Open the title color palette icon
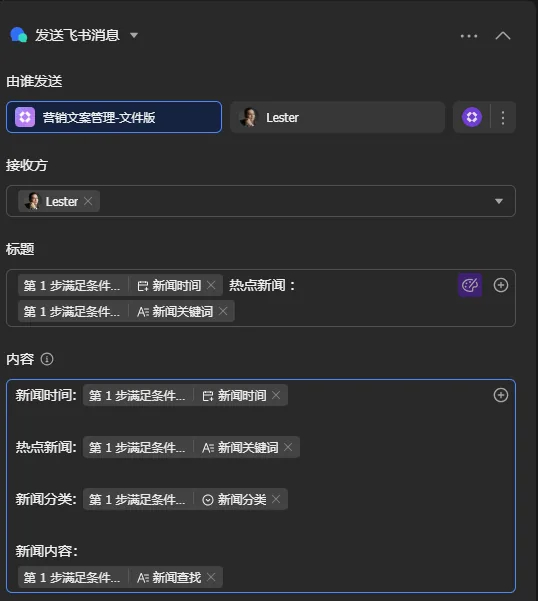The image size is (538, 601). [x=470, y=285]
